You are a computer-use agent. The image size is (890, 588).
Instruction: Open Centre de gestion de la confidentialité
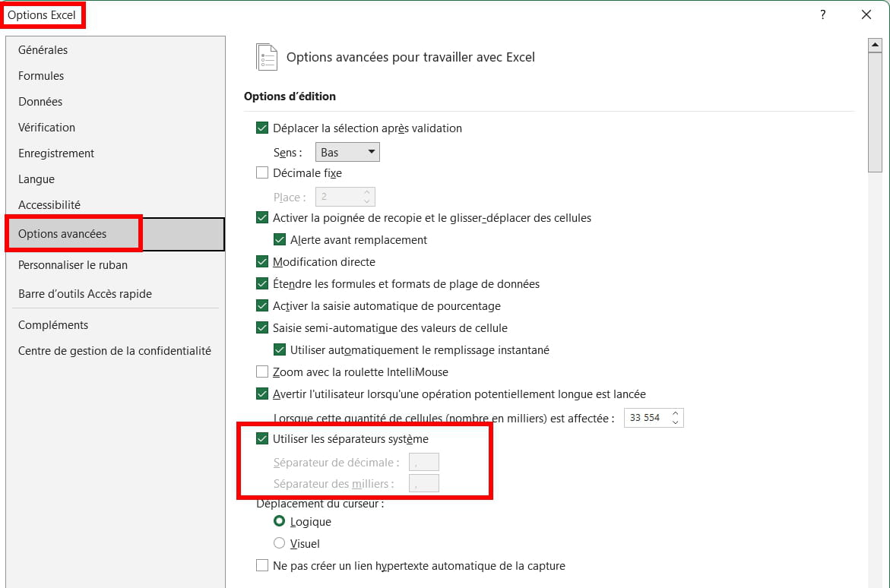115,351
